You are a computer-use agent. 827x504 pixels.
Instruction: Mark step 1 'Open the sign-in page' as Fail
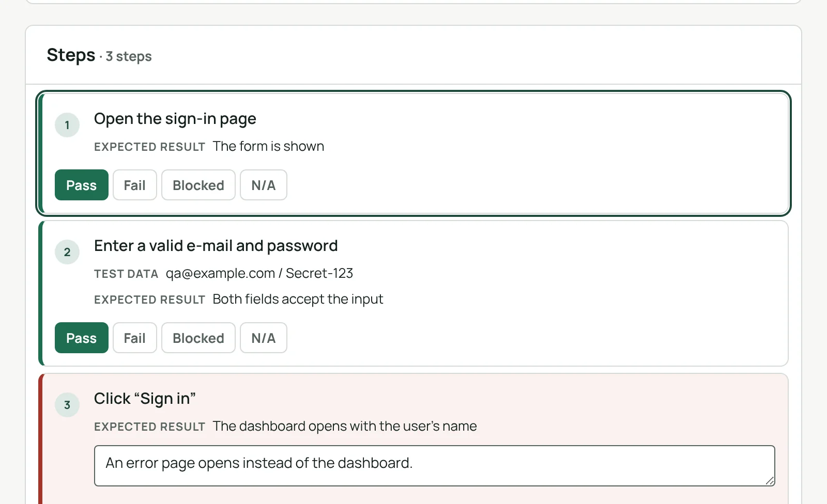[x=135, y=185]
